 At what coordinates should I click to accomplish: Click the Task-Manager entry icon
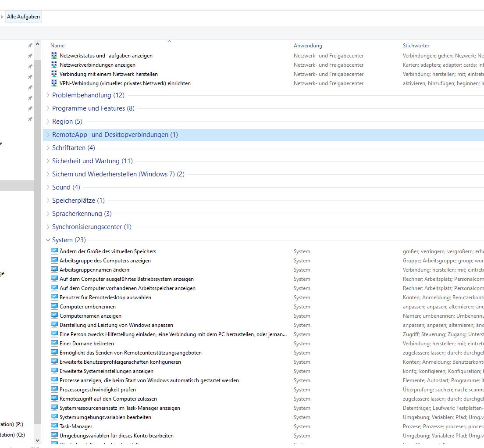pyautogui.click(x=54, y=426)
